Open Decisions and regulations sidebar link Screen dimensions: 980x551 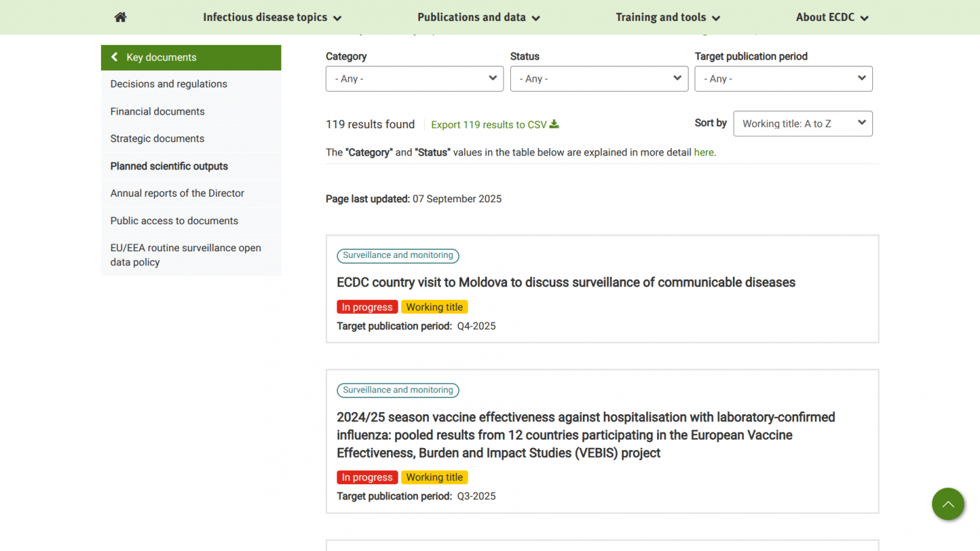coord(169,84)
